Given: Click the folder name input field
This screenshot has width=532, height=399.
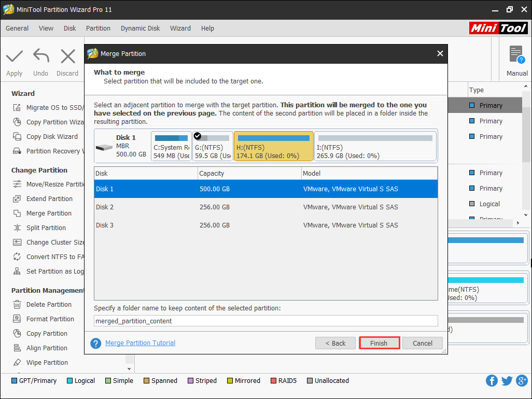Looking at the screenshot, I should pyautogui.click(x=266, y=321).
